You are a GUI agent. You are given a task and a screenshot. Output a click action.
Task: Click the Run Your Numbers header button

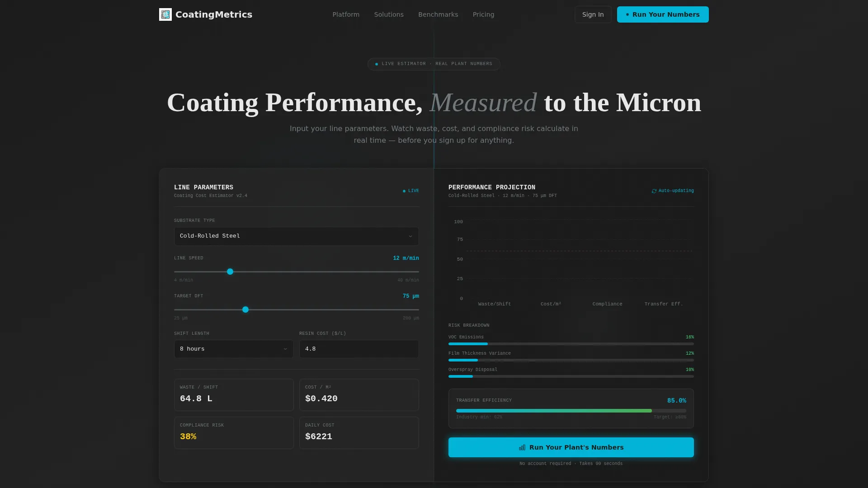tap(663, 14)
